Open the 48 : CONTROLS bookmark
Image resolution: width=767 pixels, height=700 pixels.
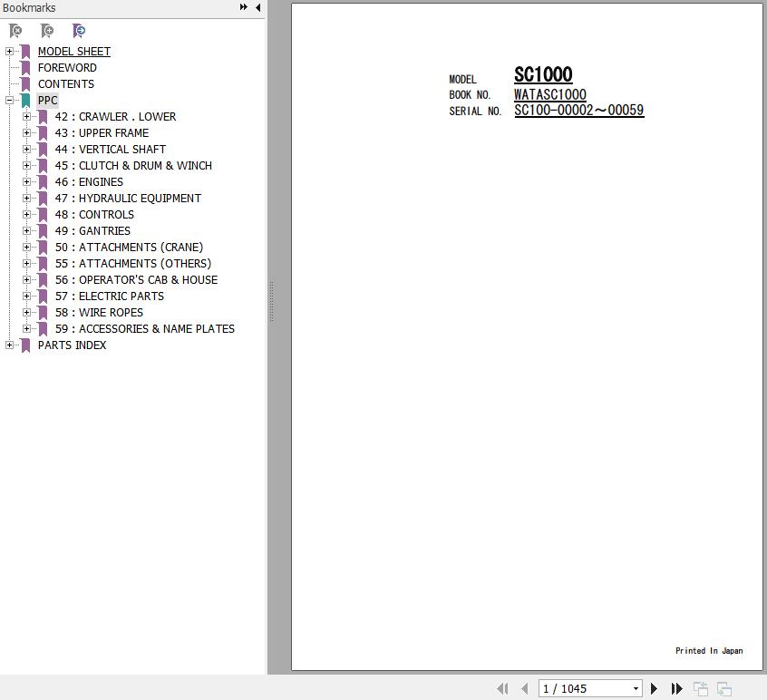click(x=94, y=215)
